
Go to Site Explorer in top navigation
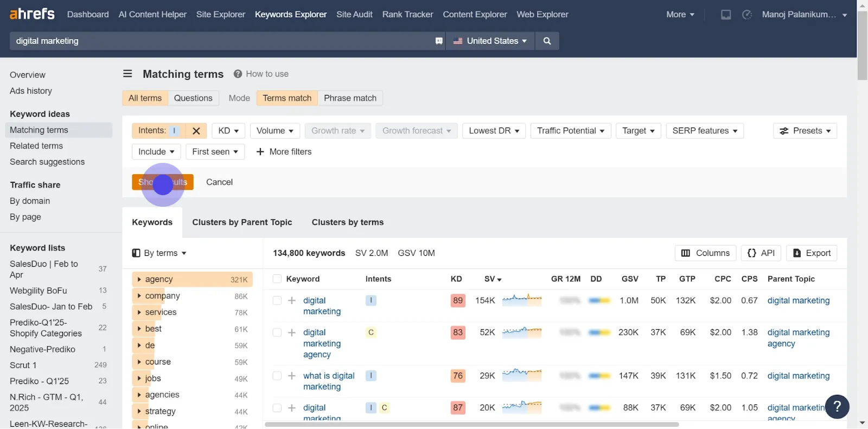tap(220, 15)
